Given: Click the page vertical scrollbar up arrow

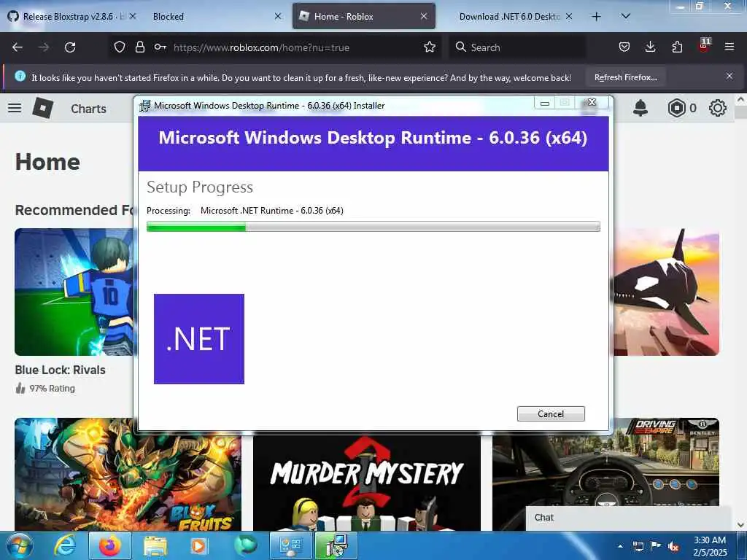Looking at the screenshot, I should coord(741,101).
